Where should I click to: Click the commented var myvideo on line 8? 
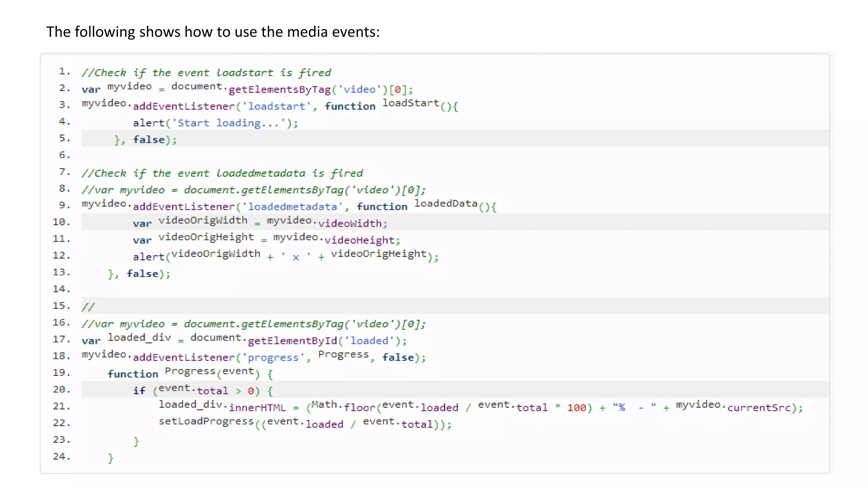pos(253,190)
